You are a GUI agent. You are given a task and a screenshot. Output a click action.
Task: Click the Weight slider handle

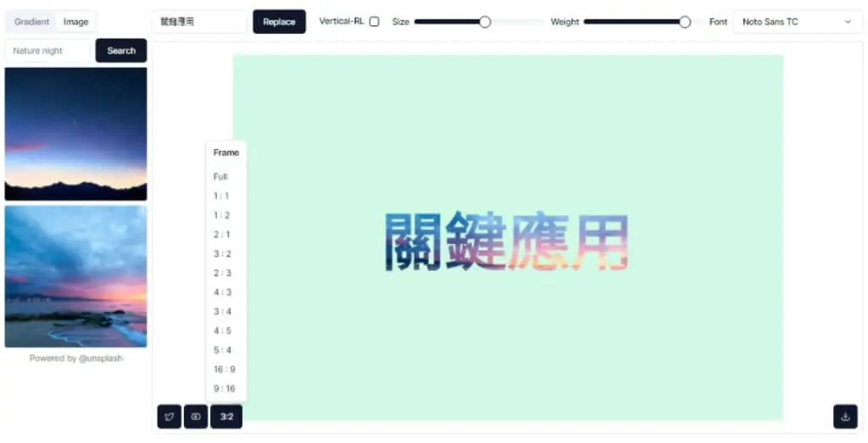point(685,22)
